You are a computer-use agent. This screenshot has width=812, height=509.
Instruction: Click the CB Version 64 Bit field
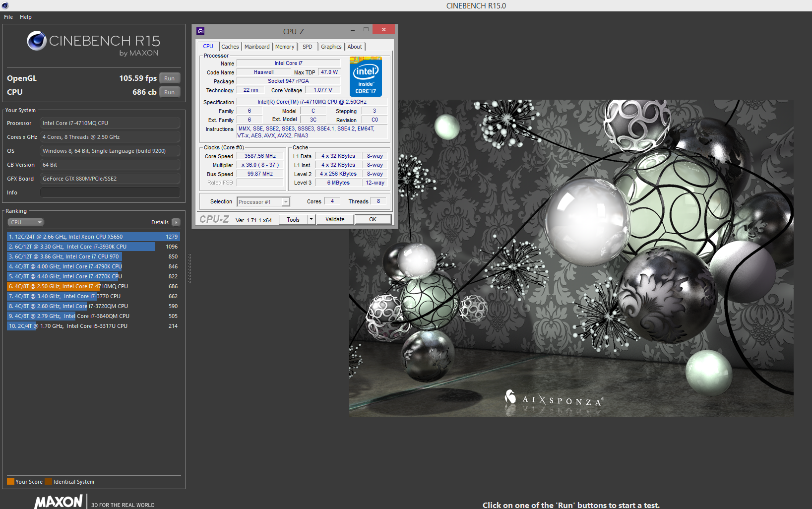pos(110,165)
